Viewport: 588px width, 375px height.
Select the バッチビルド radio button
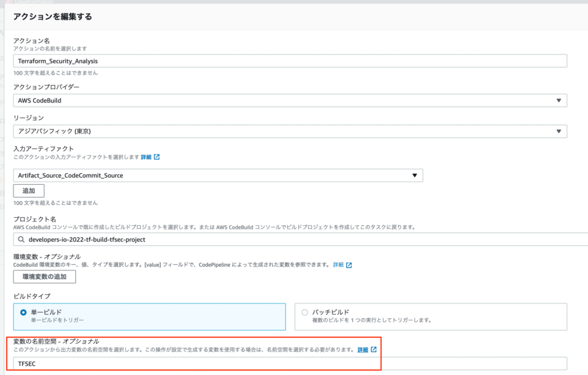[x=305, y=312]
